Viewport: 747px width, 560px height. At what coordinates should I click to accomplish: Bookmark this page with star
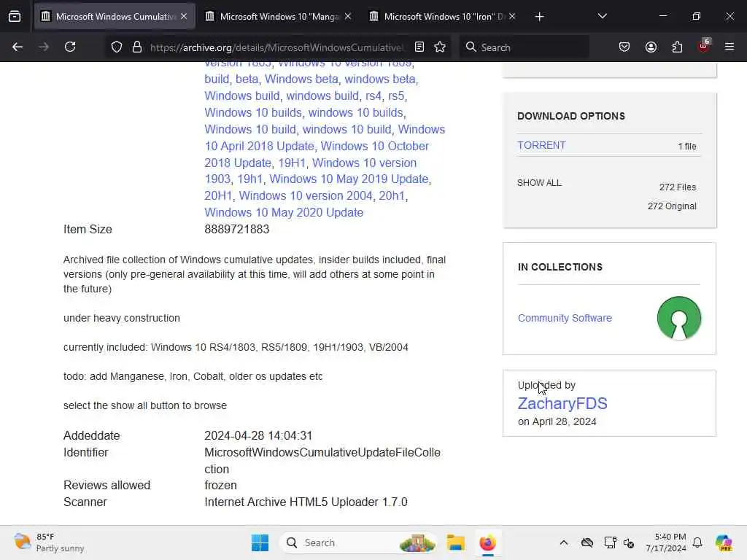click(x=440, y=47)
